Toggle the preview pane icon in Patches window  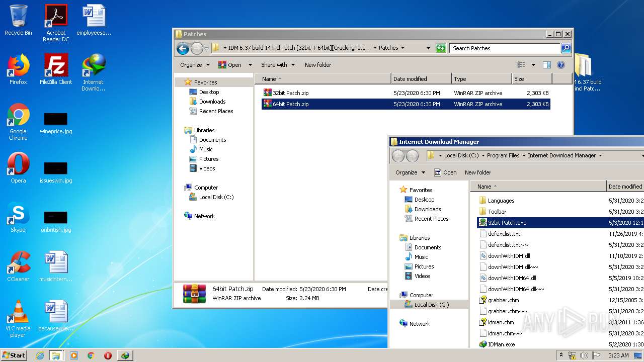point(547,65)
